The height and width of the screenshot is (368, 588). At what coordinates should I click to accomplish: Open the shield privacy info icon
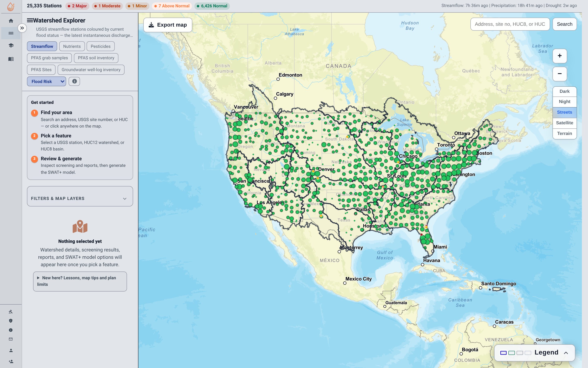(11, 321)
